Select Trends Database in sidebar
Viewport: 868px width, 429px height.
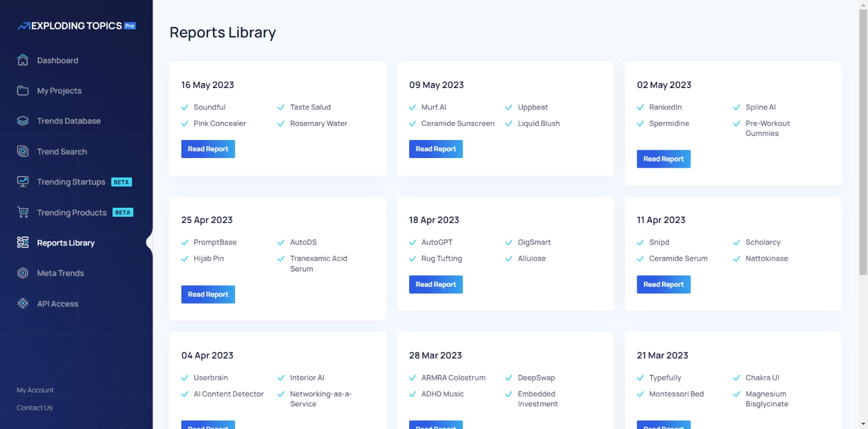68,121
